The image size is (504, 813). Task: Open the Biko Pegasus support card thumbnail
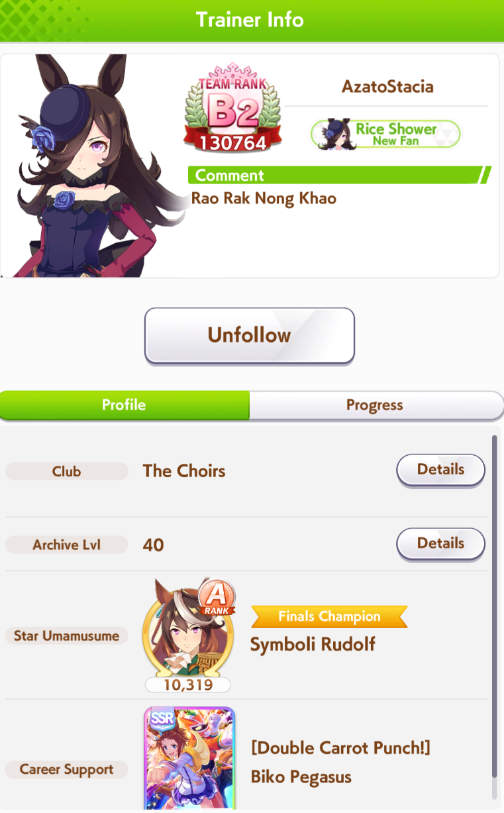[x=189, y=757]
